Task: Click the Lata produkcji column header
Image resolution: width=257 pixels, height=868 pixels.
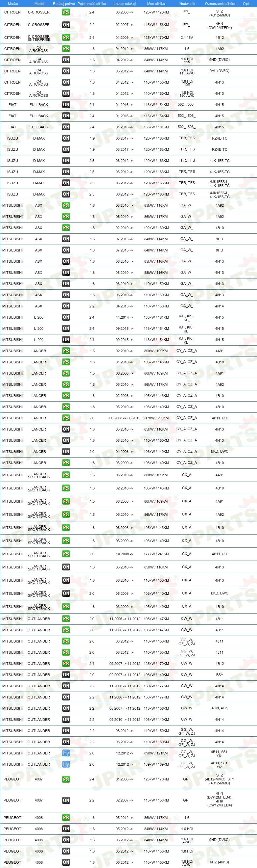Action: tap(125, 4)
